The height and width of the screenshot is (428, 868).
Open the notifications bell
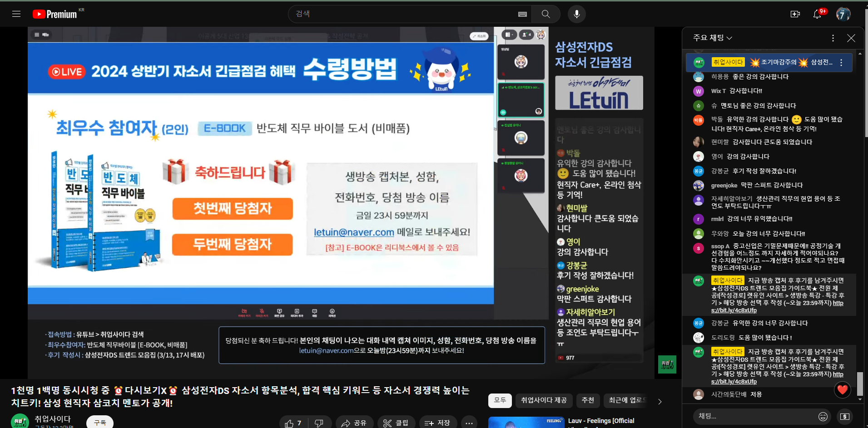tap(817, 14)
